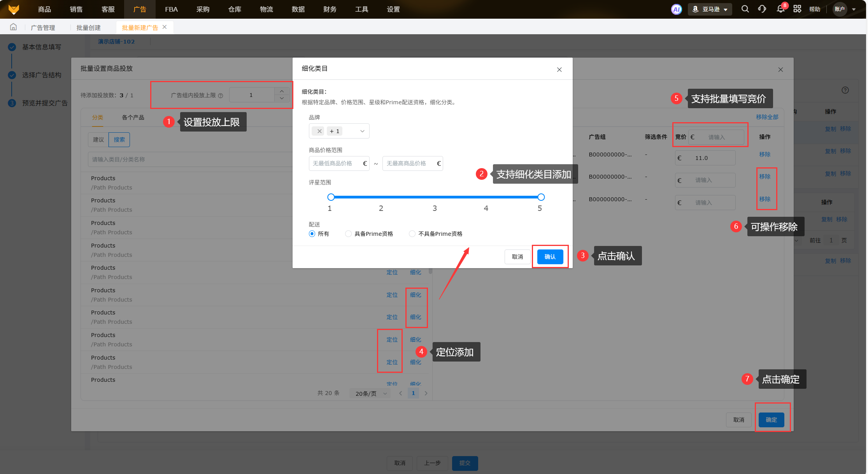This screenshot has height=474, width=868.
Task: Open the 广告 top menu
Action: pos(139,9)
